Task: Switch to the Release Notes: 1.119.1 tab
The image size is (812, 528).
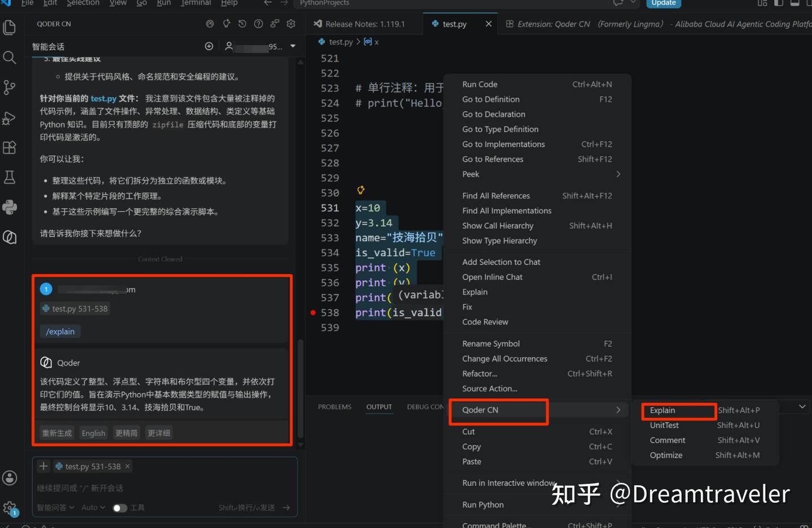Action: (x=365, y=24)
